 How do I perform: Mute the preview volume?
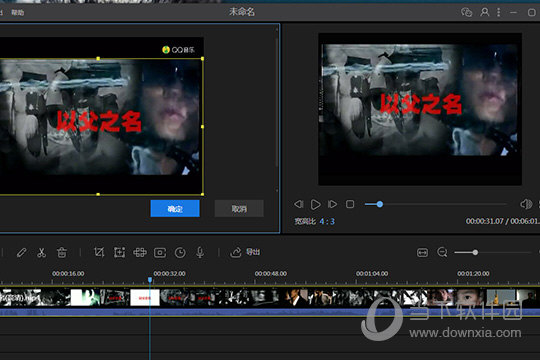[526, 204]
